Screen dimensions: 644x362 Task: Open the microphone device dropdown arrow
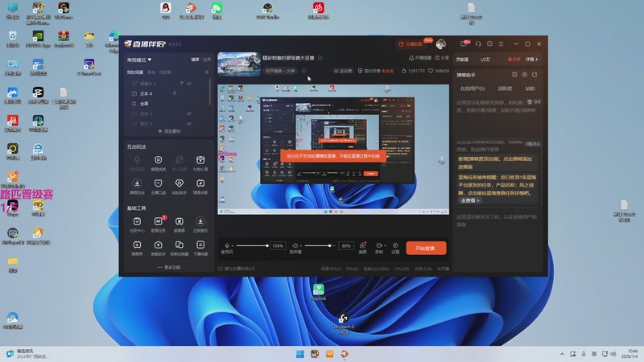(x=233, y=246)
